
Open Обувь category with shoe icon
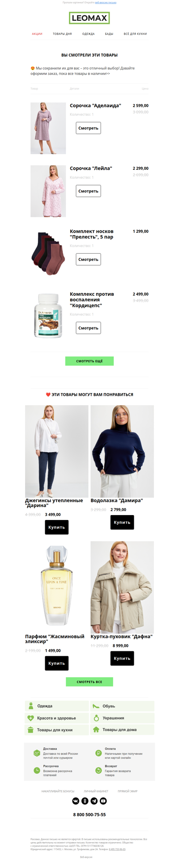[x=122, y=706]
